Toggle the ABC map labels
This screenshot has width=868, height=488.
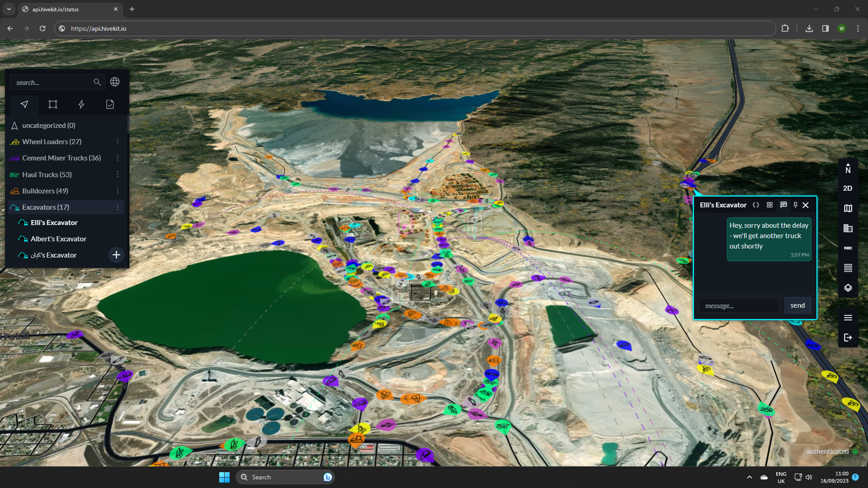point(848,248)
